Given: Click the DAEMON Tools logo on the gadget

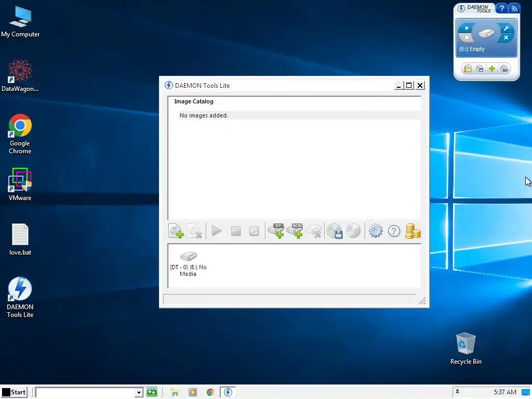Looking at the screenshot, I should tap(475, 8).
